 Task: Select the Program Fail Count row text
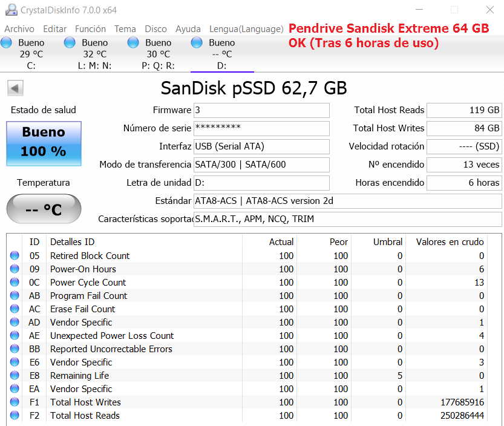click(x=89, y=296)
